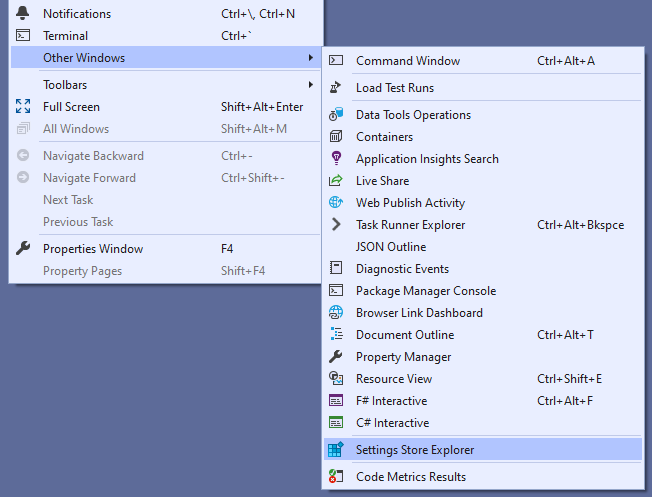Open Property Pages menu entry
The width and height of the screenshot is (652, 497).
[166, 271]
